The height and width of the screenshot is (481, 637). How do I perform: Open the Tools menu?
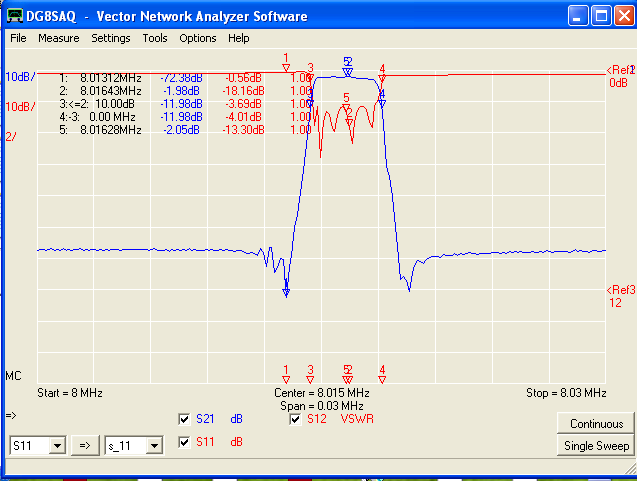click(x=155, y=38)
